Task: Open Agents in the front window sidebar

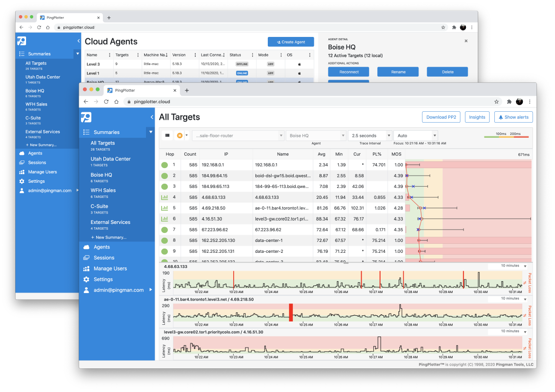Action: tap(101, 247)
